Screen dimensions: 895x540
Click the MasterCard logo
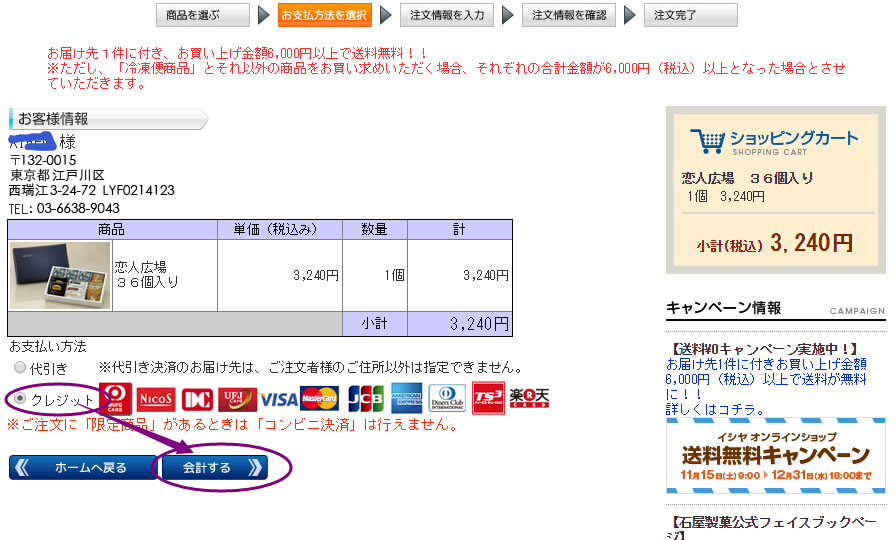pos(319,399)
